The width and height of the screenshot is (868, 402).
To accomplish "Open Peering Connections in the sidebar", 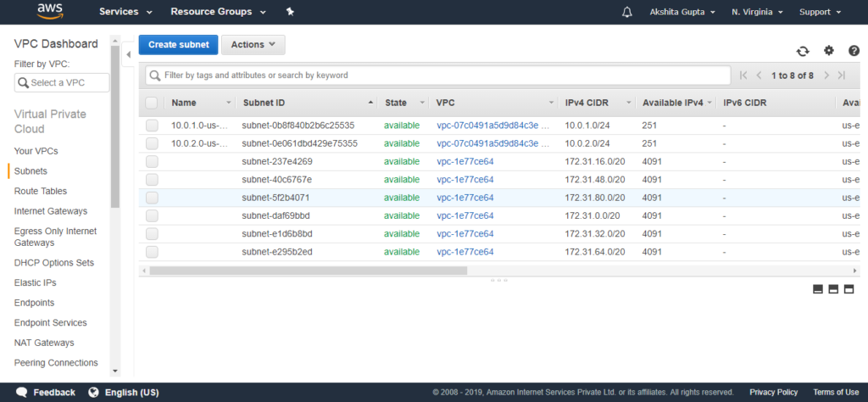I will (x=56, y=363).
